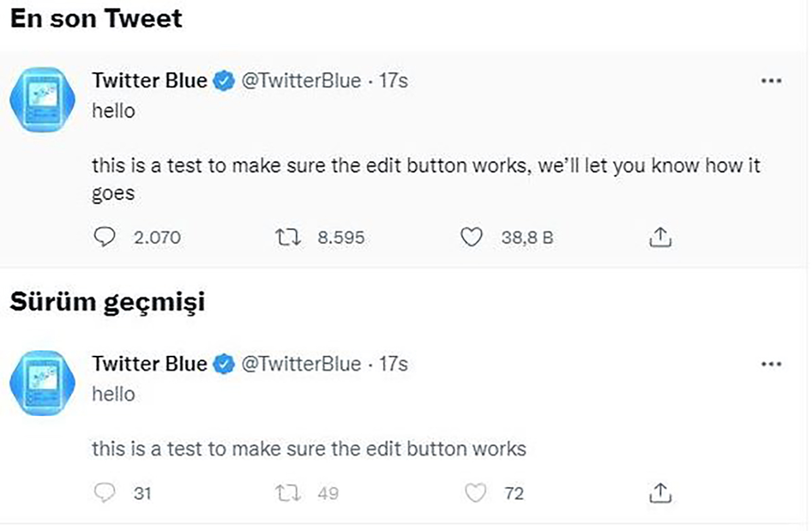Open the share icon on the older tweet version
This screenshot has width=812, height=531.
[x=660, y=492]
